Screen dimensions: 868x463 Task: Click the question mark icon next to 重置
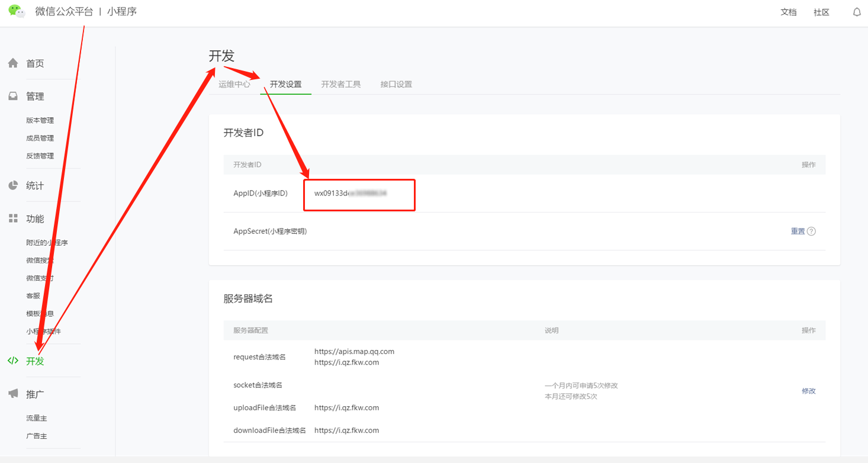(811, 231)
